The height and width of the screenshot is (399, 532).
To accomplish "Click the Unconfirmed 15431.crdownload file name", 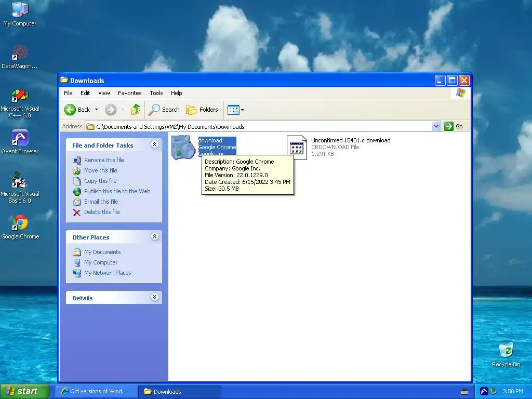I will click(x=351, y=140).
